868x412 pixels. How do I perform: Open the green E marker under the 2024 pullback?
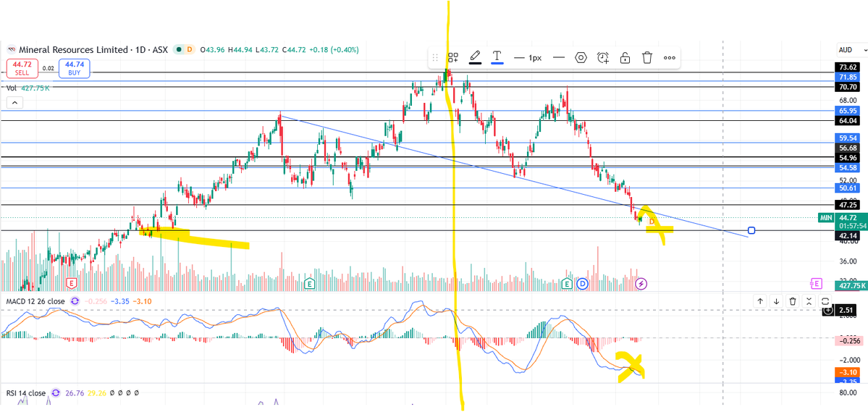(x=310, y=284)
